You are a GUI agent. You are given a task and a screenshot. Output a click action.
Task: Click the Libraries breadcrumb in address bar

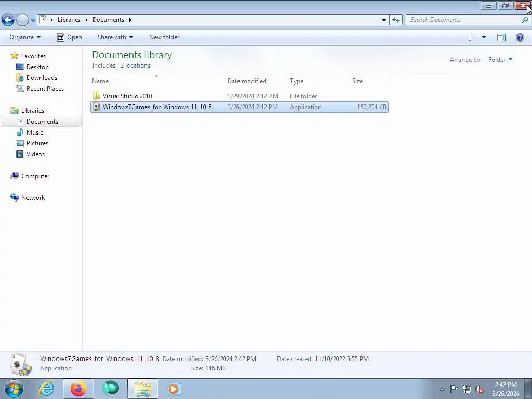[69, 20]
